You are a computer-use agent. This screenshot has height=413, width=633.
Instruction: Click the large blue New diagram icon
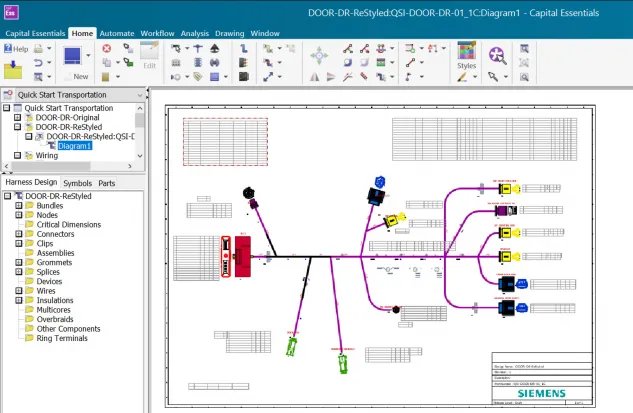coord(73,56)
